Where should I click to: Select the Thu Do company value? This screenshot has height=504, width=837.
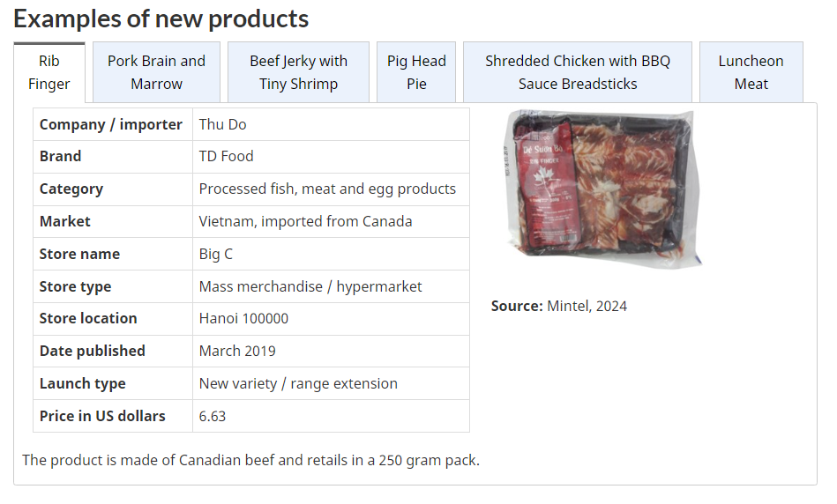tap(223, 124)
